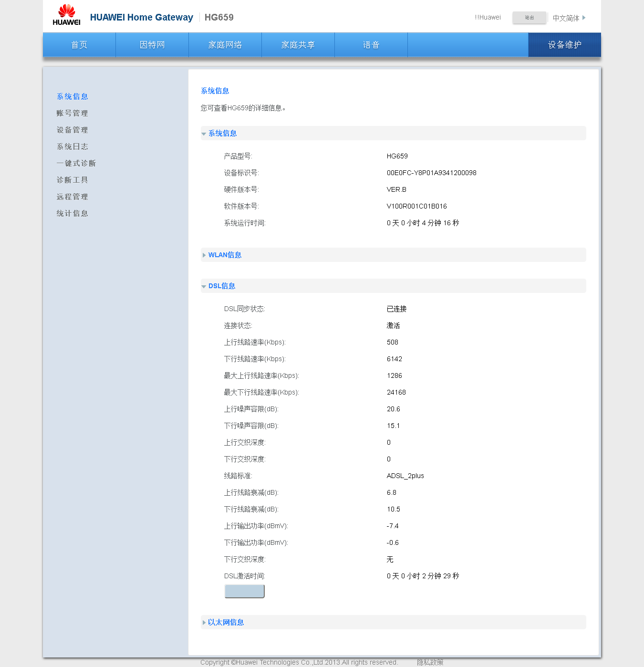Viewport: 644px width, 667px height.
Task: Open the 语音 tab
Action: pos(371,45)
